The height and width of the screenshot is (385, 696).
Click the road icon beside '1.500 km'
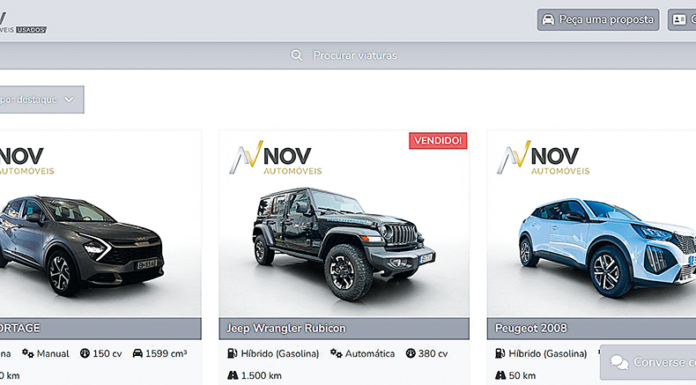coord(233,376)
